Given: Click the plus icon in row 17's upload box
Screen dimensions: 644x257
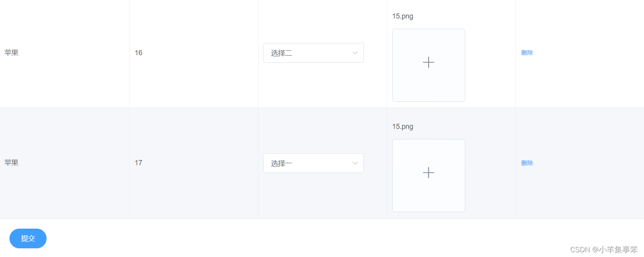Looking at the screenshot, I should coord(429,173).
